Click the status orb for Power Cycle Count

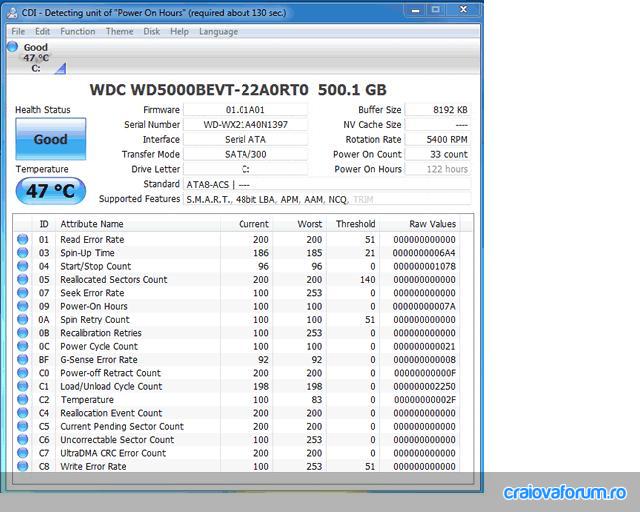point(23,346)
